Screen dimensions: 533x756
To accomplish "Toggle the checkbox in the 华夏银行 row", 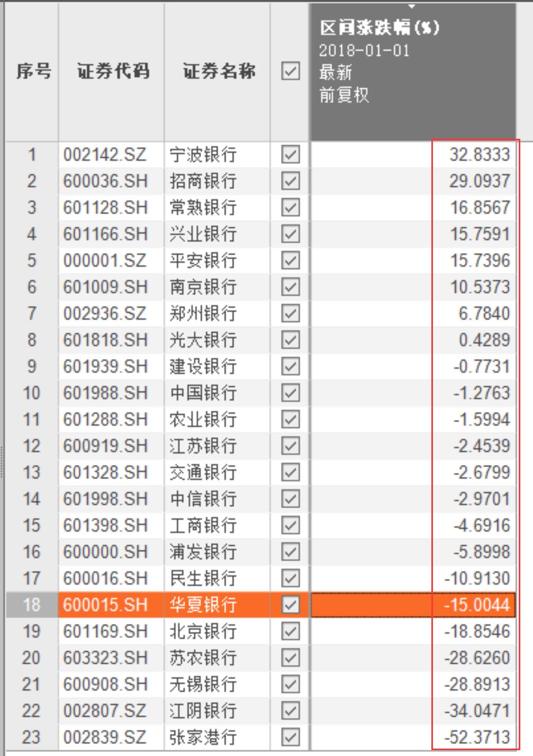I will pyautogui.click(x=291, y=604).
